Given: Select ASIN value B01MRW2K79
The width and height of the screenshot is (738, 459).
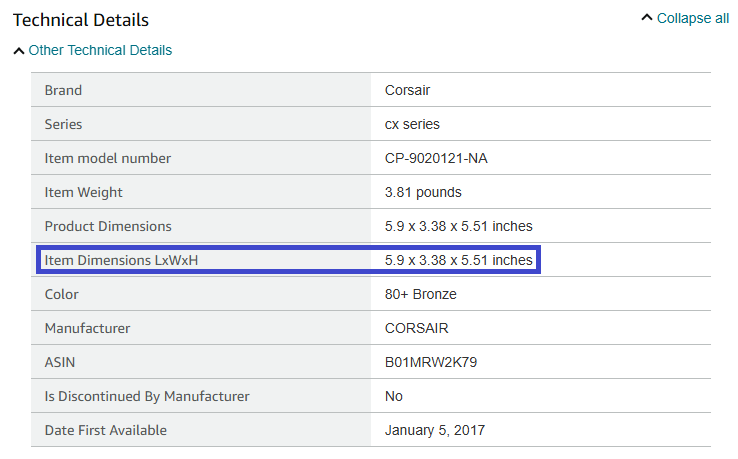Looking at the screenshot, I should pos(431,362).
